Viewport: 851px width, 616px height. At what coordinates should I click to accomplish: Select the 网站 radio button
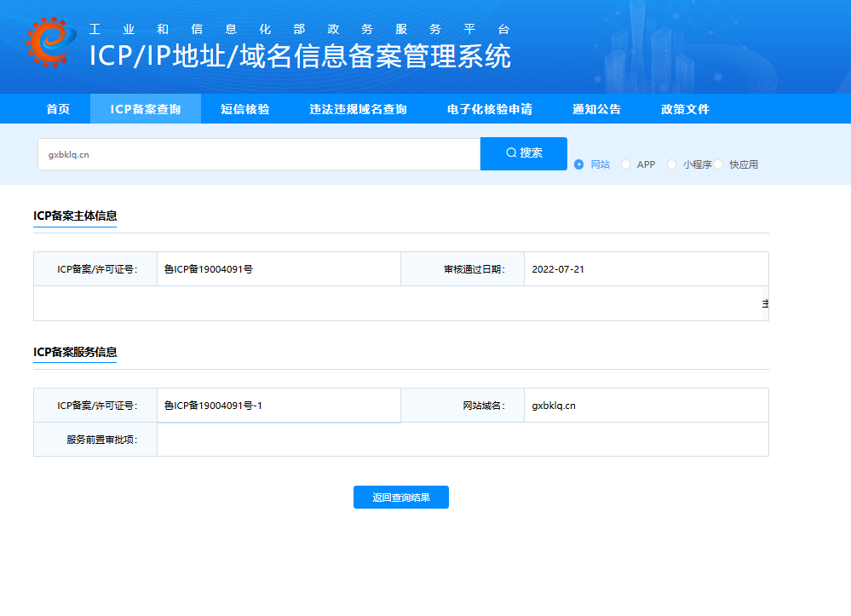579,164
